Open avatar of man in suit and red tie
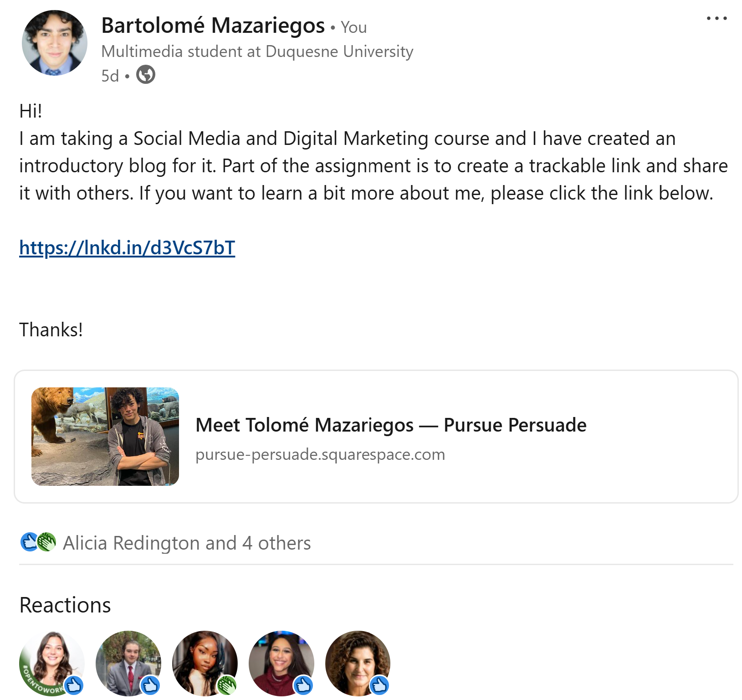This screenshot has width=742, height=700. tap(128, 664)
